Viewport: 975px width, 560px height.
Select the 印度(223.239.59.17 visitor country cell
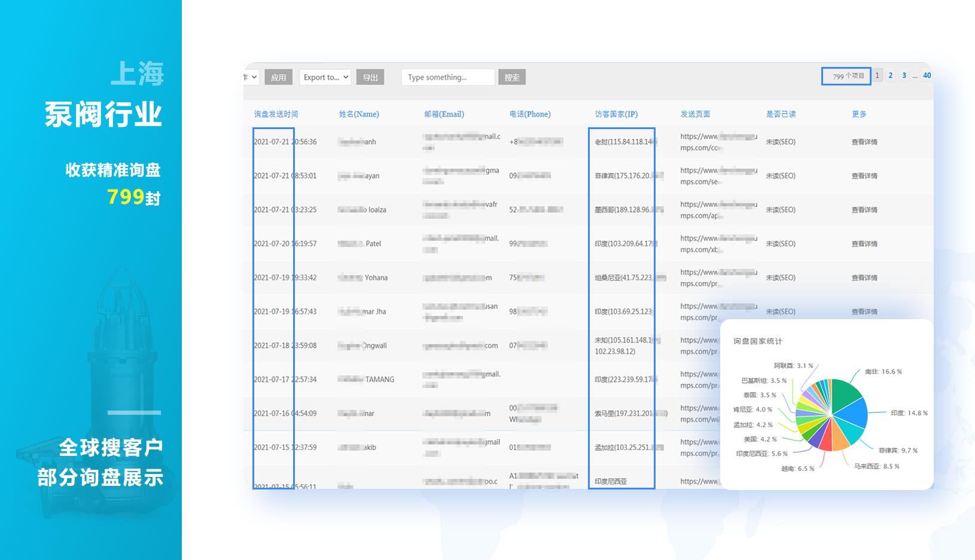coord(626,380)
